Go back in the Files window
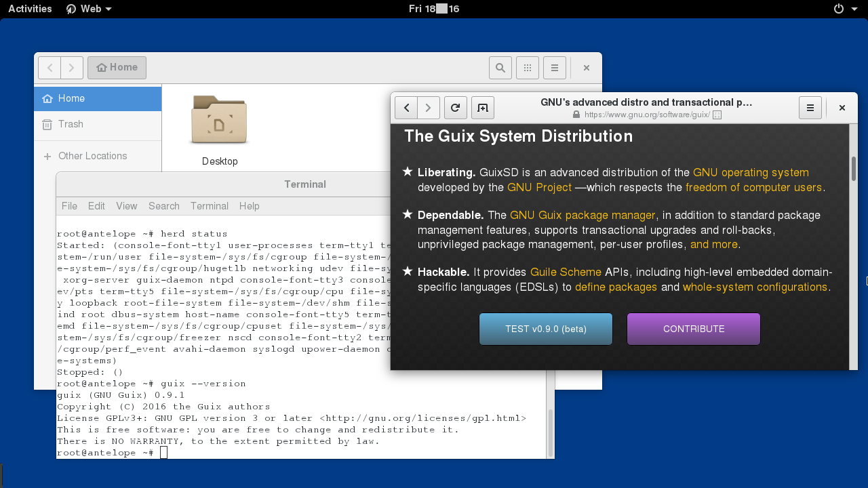868x488 pixels. [50, 68]
